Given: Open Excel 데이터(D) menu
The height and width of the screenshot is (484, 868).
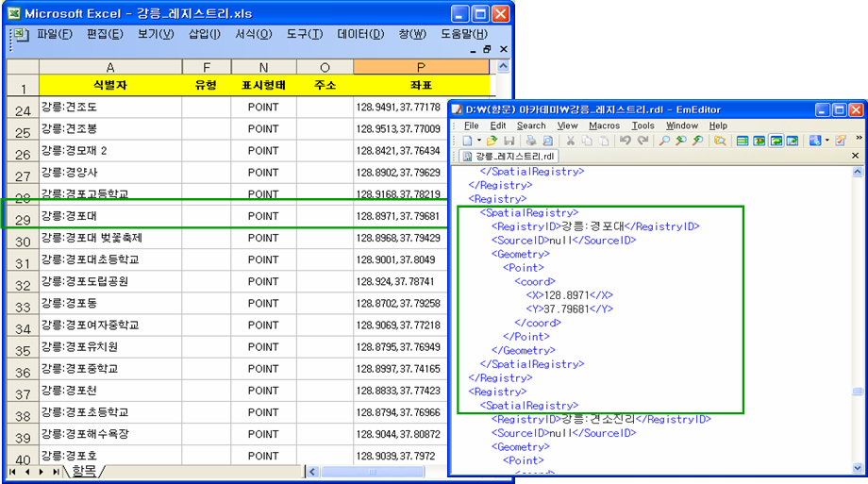Looking at the screenshot, I should [x=360, y=34].
